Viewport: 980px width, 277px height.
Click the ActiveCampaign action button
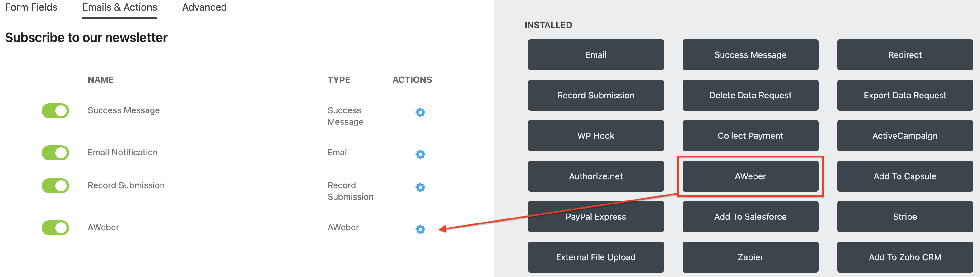click(904, 136)
